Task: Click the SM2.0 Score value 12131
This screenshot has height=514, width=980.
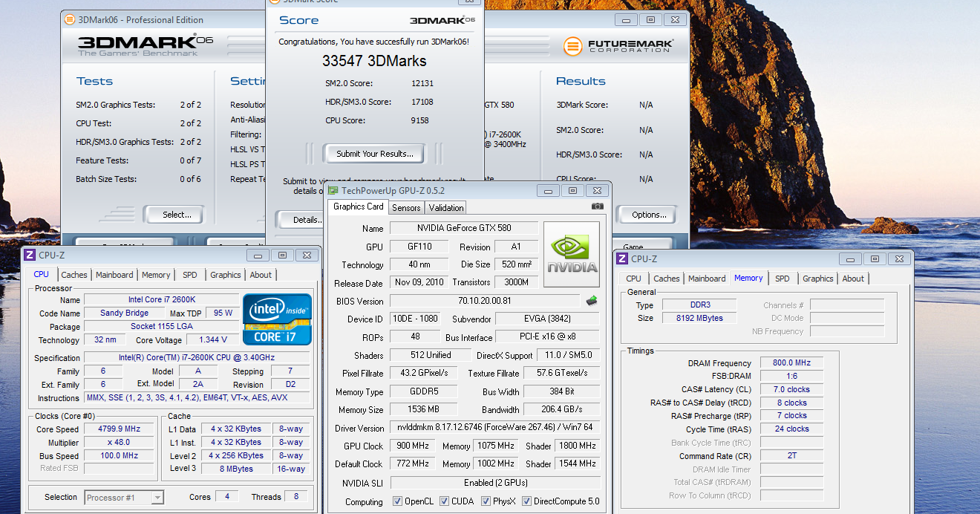Action: pyautogui.click(x=422, y=83)
